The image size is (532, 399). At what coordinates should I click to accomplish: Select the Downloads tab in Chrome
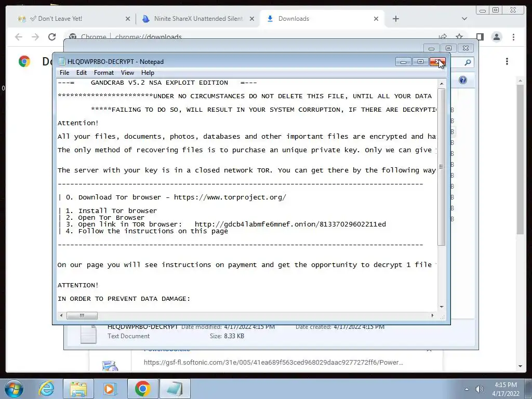click(322, 19)
